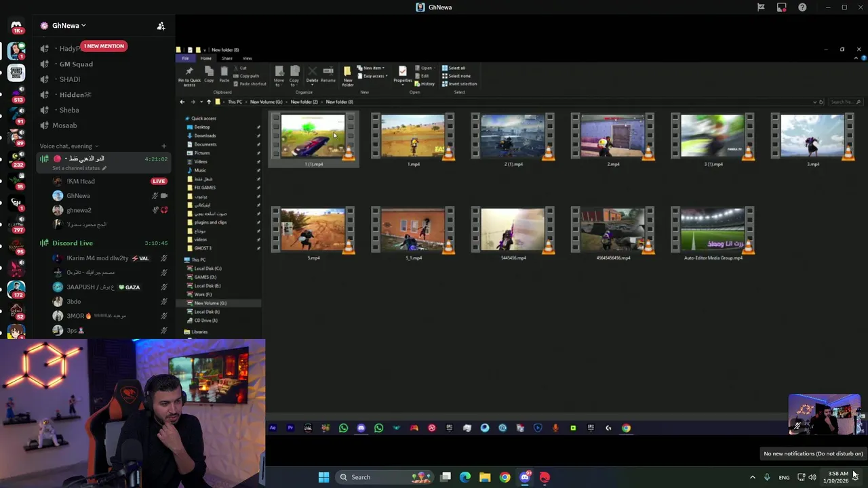Click New folder (2) breadcrumb

[304, 102]
